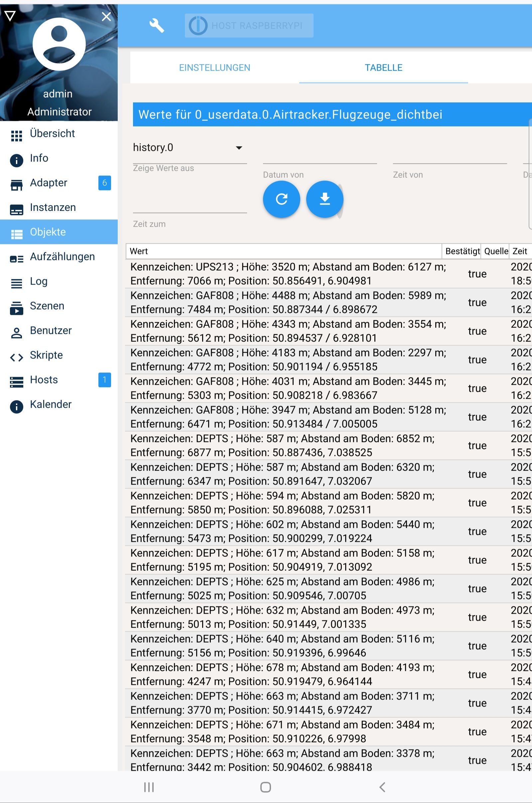The image size is (532, 803).
Task: Click the Info circle icon
Action: (x=16, y=160)
